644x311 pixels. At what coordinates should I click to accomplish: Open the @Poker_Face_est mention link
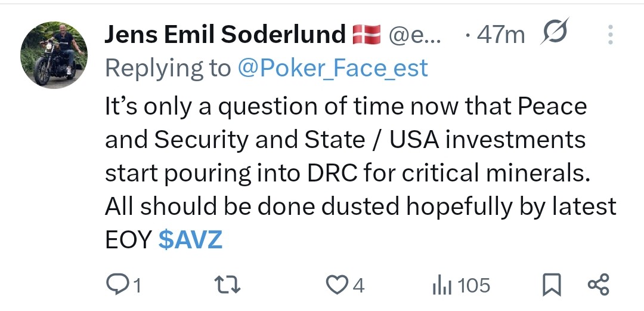(333, 69)
